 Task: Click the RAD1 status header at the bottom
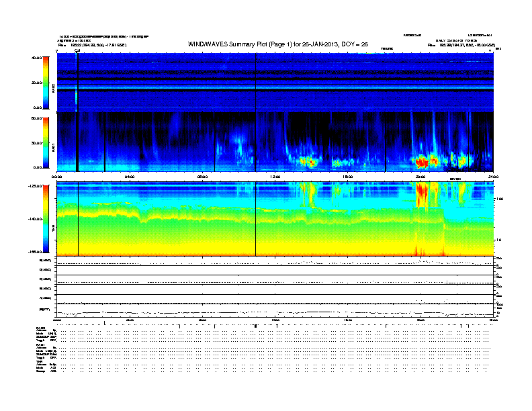point(40,345)
